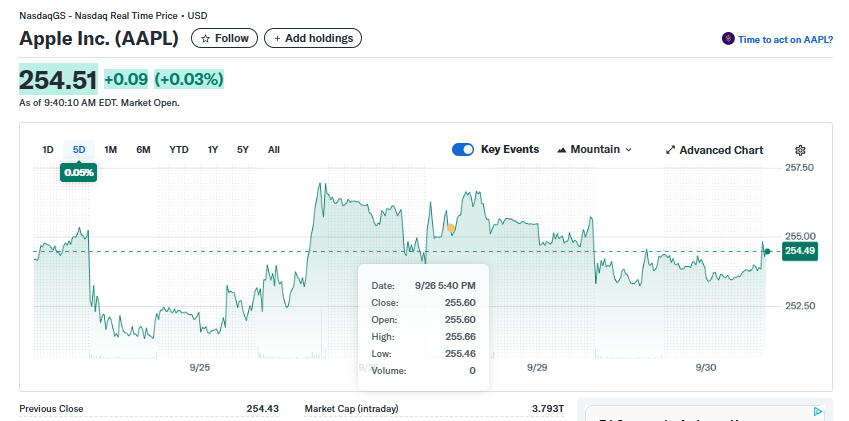Click the Previous Close value 254.43

[x=263, y=409]
